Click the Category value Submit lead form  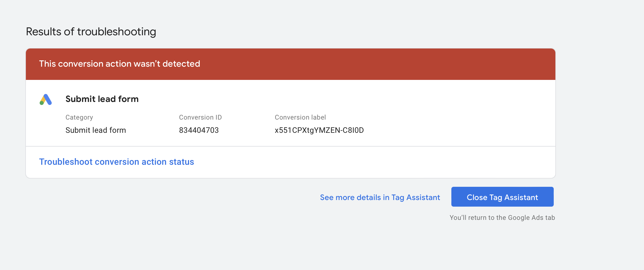(x=95, y=130)
